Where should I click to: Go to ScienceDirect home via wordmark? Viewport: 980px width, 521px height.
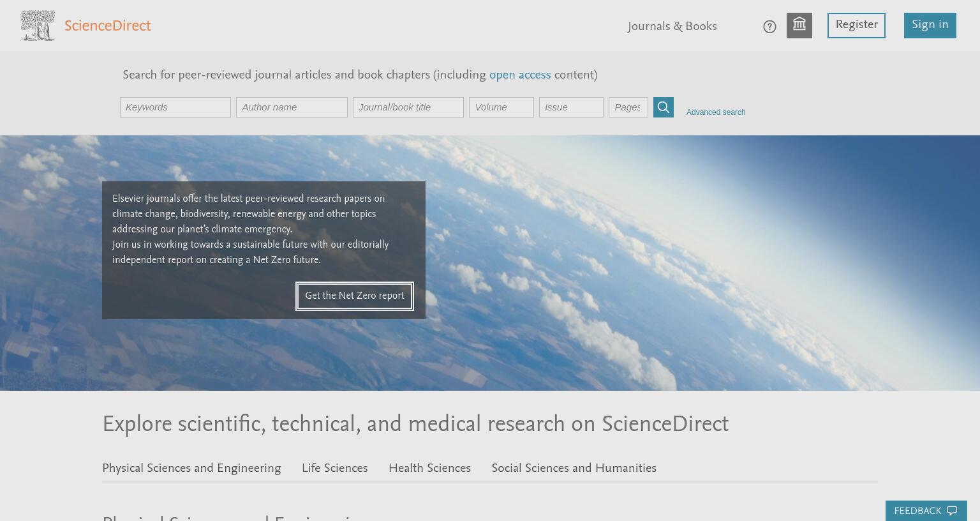(108, 26)
